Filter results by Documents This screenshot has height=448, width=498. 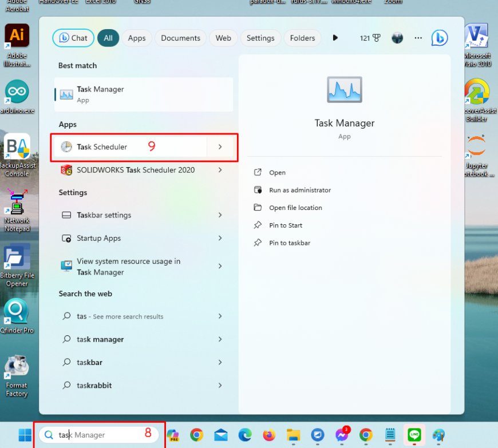180,38
